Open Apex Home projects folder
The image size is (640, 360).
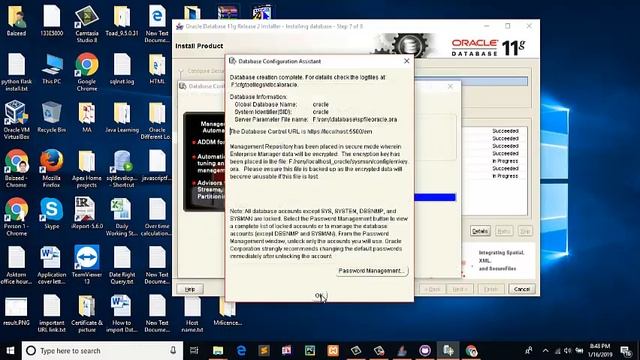[87, 169]
